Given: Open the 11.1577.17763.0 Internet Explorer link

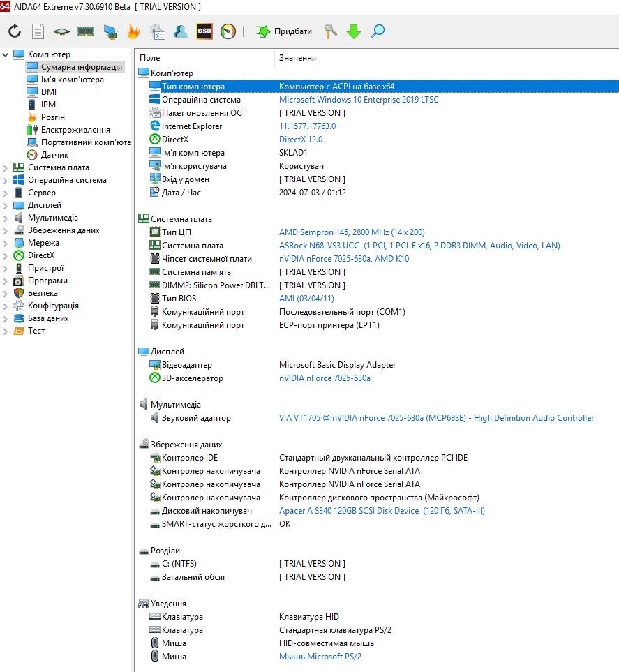Looking at the screenshot, I should coord(307,126).
